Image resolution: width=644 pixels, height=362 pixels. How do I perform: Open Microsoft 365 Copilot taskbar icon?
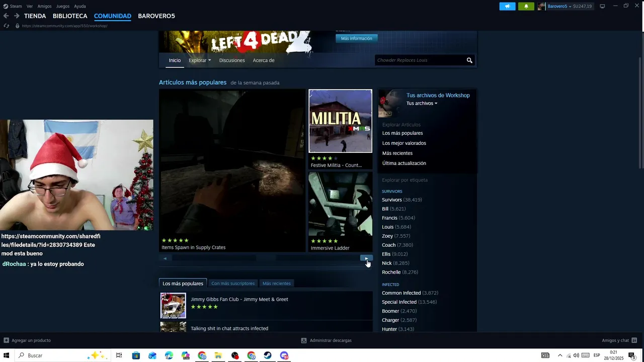[186, 355]
